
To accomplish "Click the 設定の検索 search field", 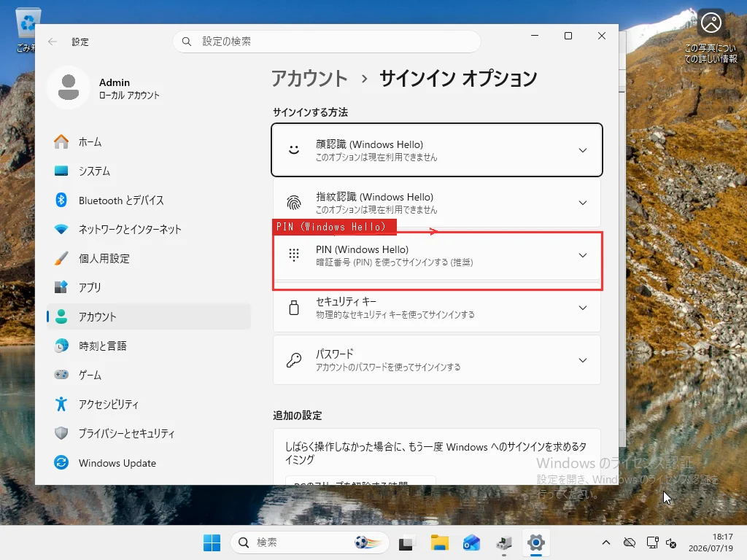I will click(x=327, y=42).
